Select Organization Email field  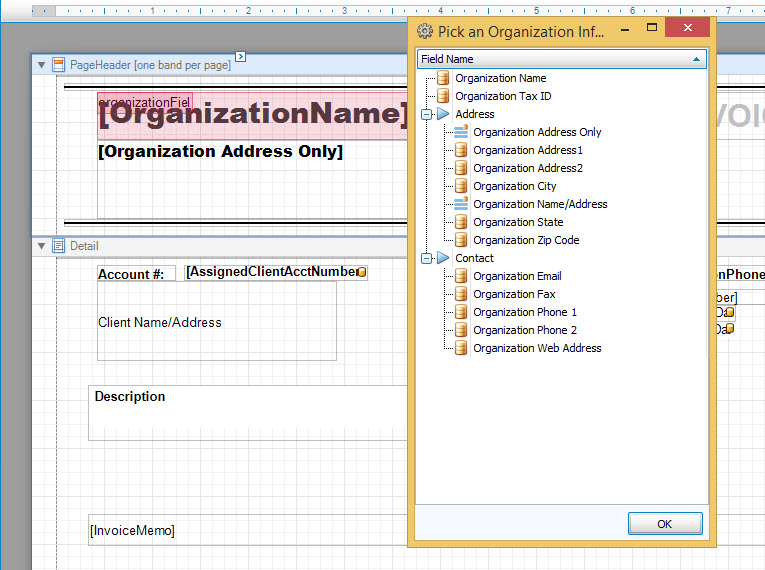click(517, 276)
